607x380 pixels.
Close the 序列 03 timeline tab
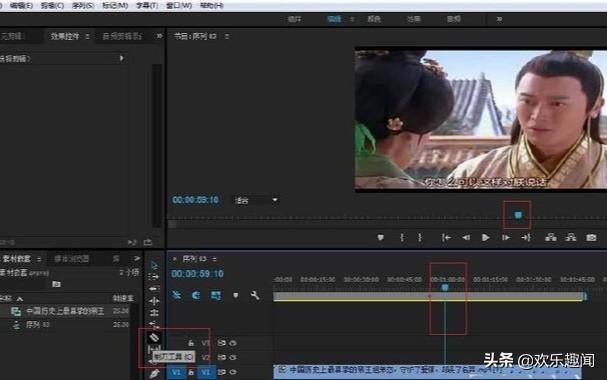(175, 258)
